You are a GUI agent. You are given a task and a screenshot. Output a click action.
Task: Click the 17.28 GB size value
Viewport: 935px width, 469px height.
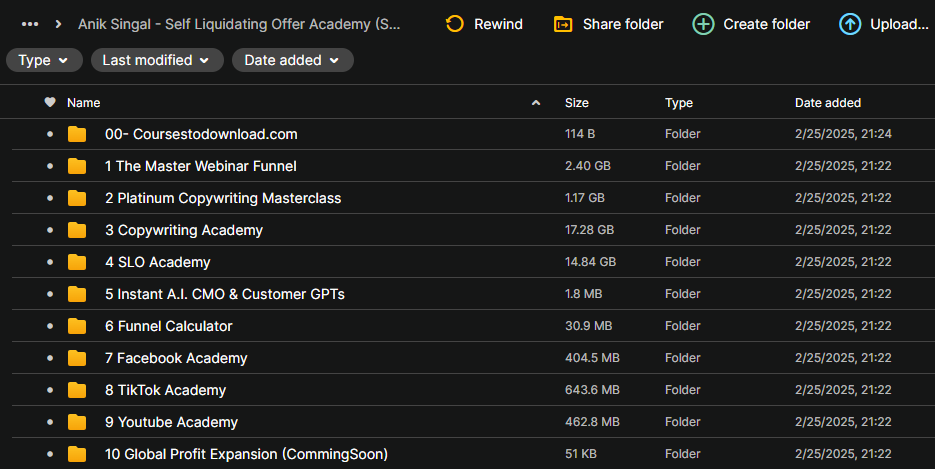(x=589, y=230)
